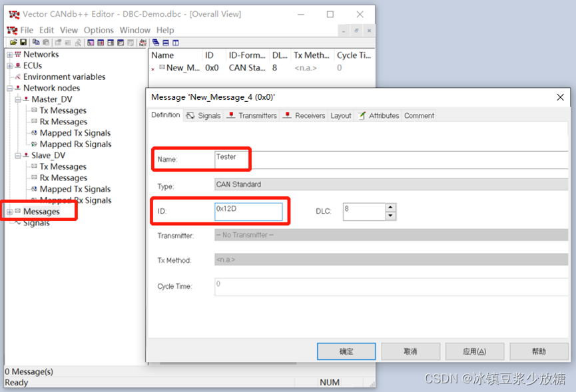Tile windows horizontally via toolbar icon
576x392 pixels.
166,43
